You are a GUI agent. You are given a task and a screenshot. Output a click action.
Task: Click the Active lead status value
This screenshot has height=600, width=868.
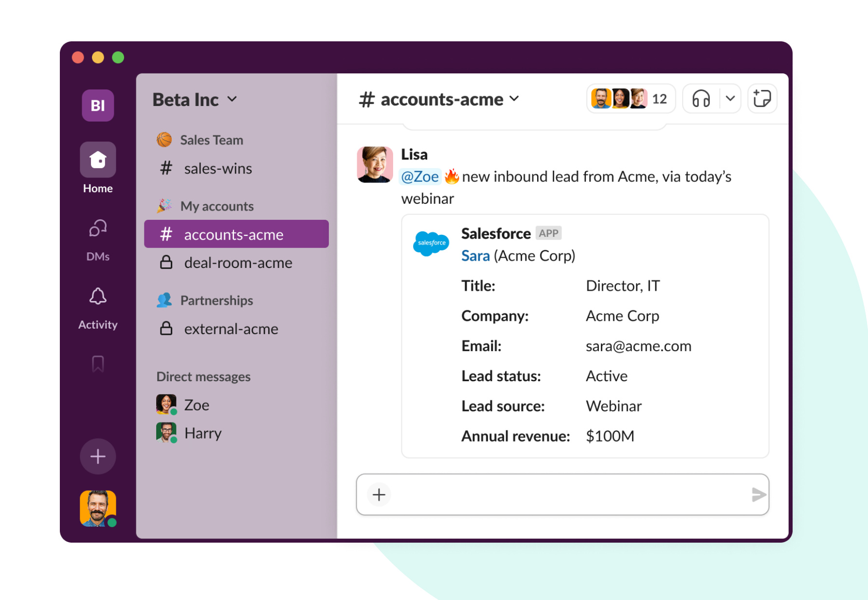pyautogui.click(x=607, y=376)
